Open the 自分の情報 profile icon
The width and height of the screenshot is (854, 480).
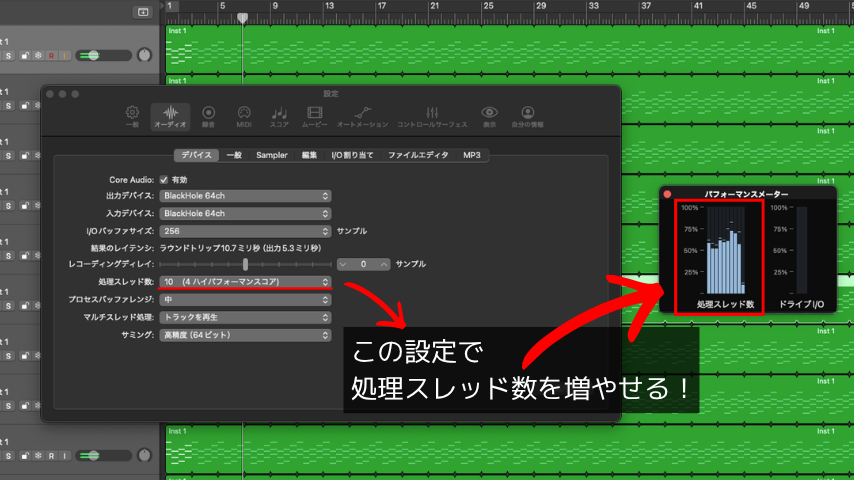pyautogui.click(x=527, y=116)
